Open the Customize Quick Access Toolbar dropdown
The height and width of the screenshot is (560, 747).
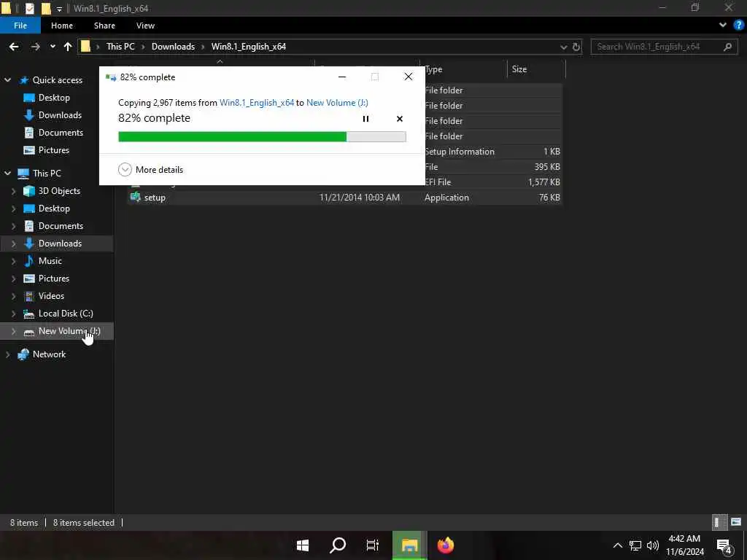pyautogui.click(x=59, y=9)
